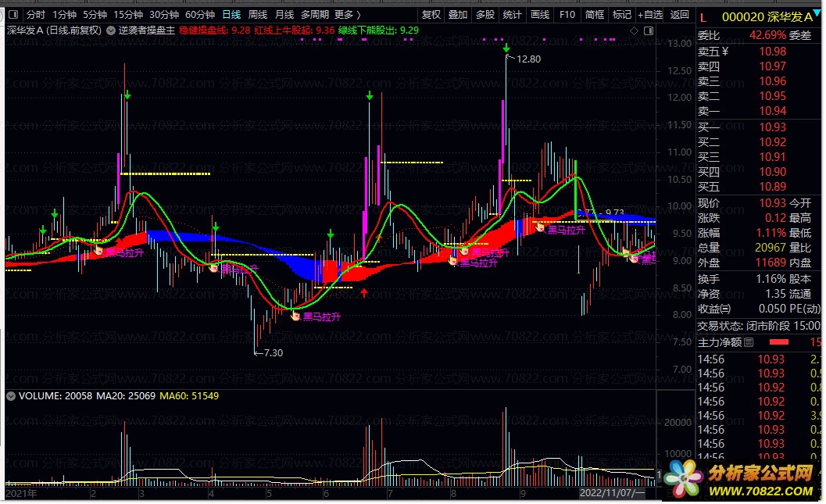Click the 卖三 price 10.96
826x504 pixels.
[x=772, y=81]
